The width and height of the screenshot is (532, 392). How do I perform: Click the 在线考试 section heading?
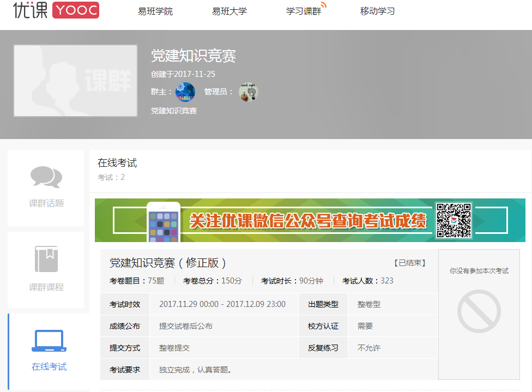[x=117, y=163]
